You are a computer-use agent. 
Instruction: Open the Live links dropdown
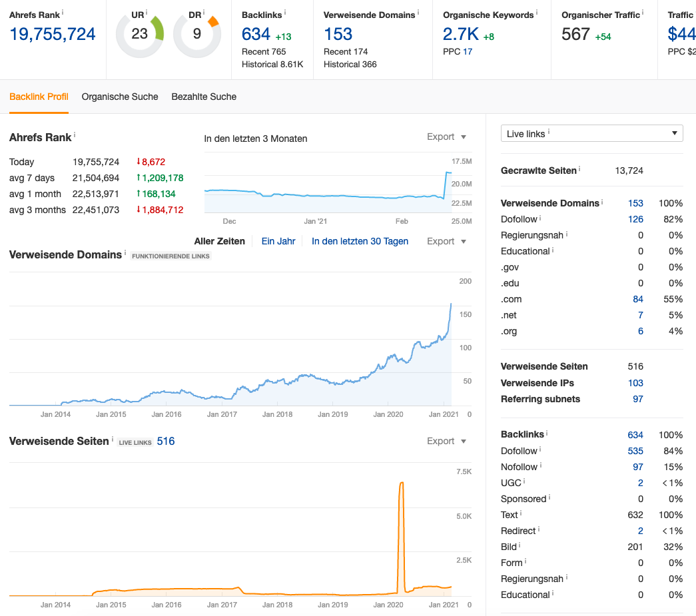(x=591, y=134)
